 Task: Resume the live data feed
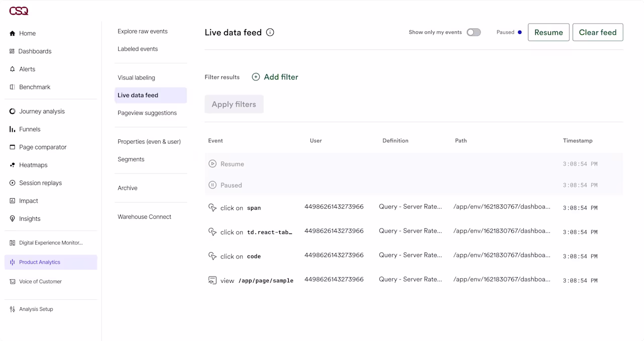pyautogui.click(x=548, y=32)
